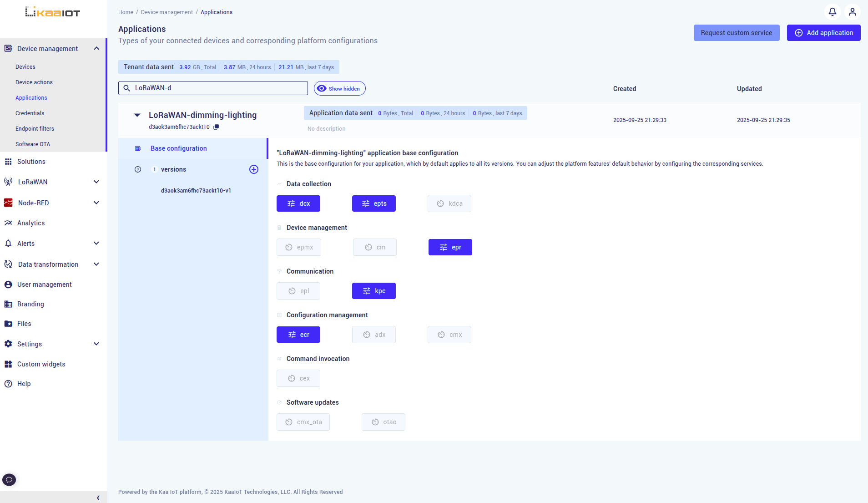Copy the application ID d3aok3am6fhc73ackt10

217,127
